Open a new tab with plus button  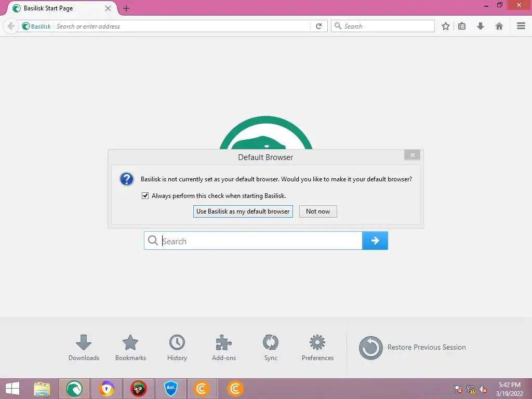(126, 8)
